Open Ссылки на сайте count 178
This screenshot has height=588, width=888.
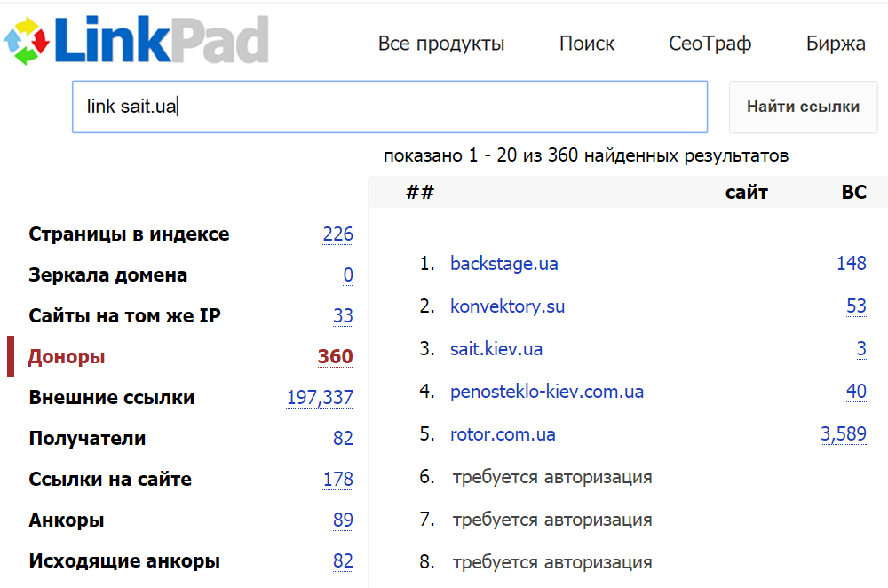coord(337,480)
